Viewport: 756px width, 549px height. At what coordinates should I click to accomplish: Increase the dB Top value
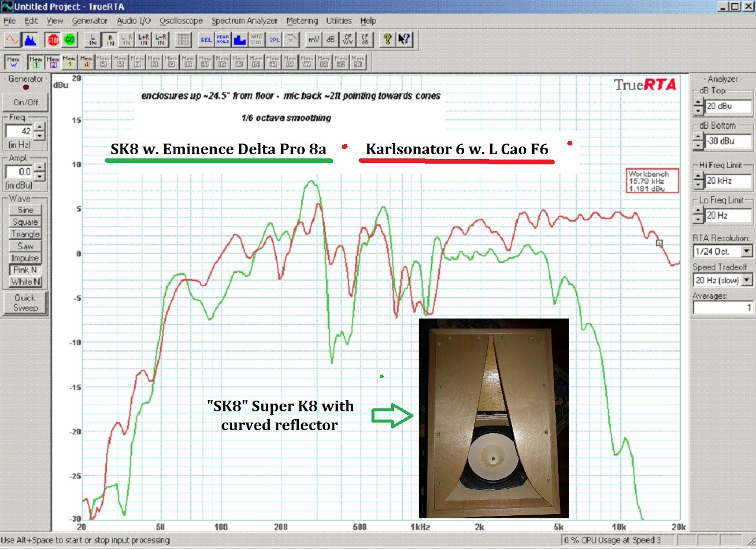(x=699, y=103)
